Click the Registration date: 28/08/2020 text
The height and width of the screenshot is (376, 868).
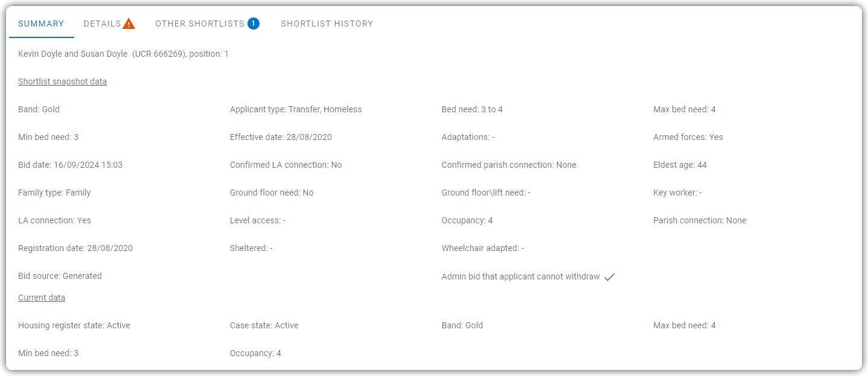[x=75, y=248]
